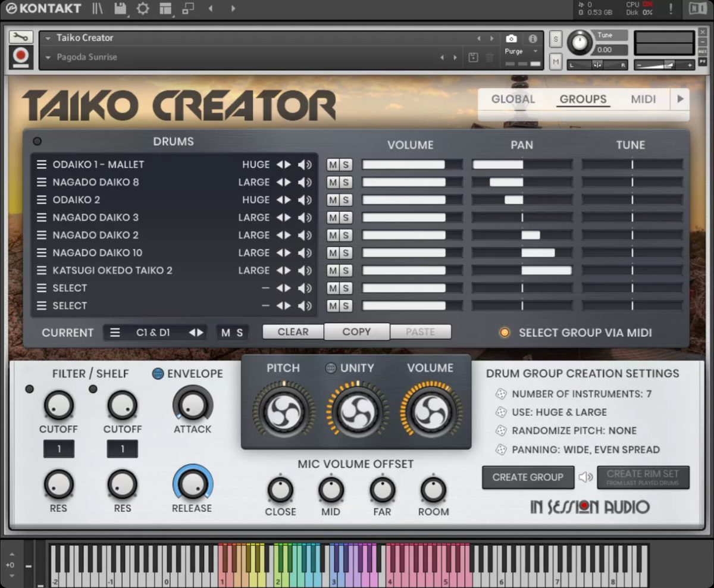Adjust NAGADO DAIKO 10 pan slider

coord(522,253)
